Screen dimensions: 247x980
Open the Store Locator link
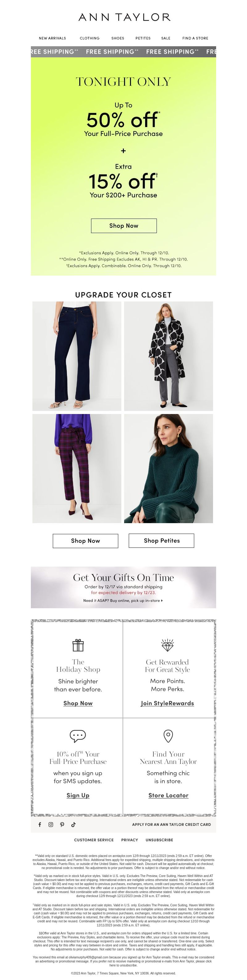(x=168, y=795)
